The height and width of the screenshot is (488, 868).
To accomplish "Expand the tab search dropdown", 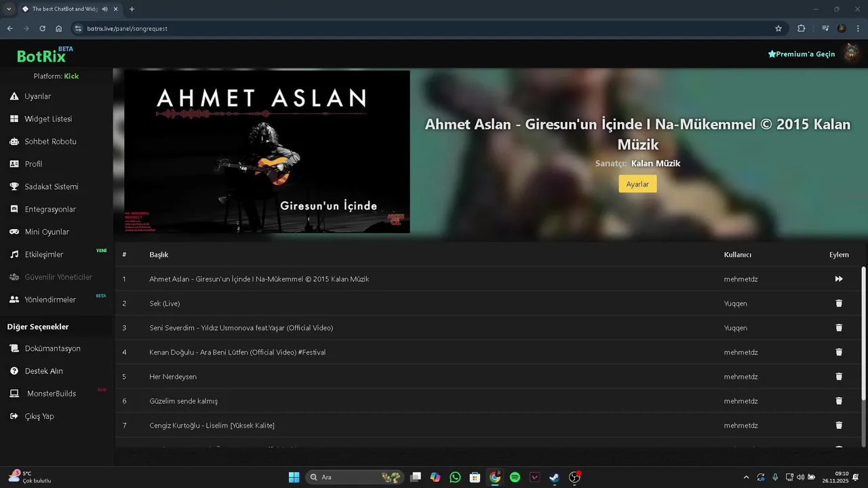I will click(9, 9).
